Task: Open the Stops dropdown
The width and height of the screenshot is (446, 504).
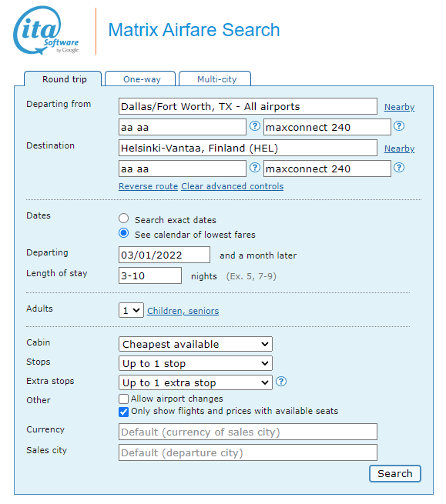Action: [196, 363]
